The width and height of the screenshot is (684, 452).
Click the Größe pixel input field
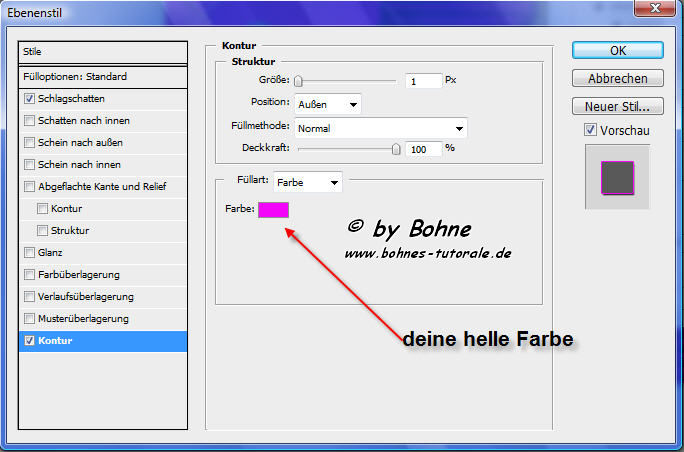click(424, 81)
